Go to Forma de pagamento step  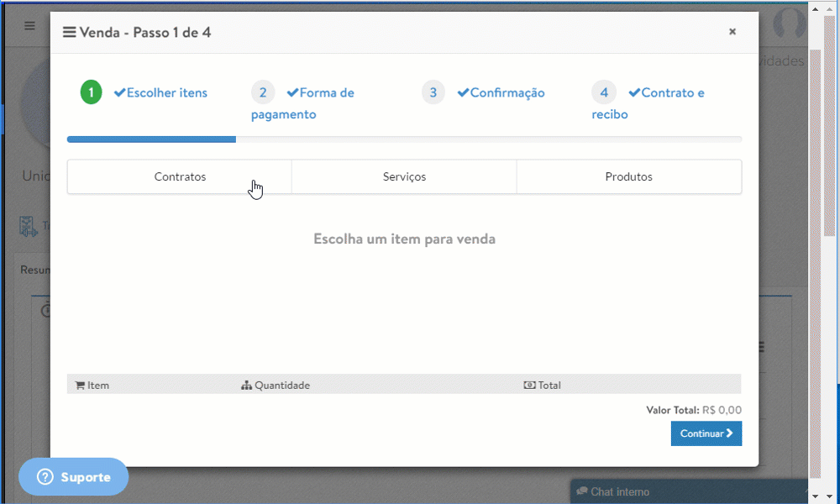(x=325, y=93)
